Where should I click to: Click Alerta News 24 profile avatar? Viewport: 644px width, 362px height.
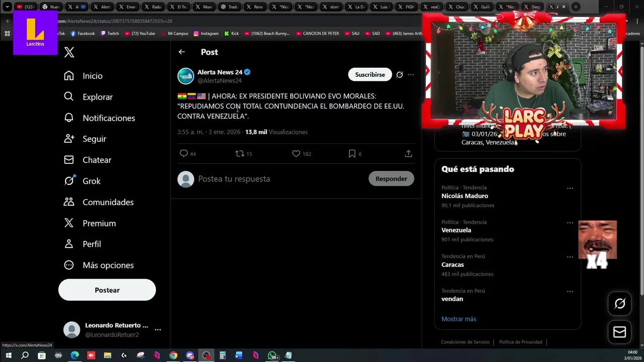[186, 76]
